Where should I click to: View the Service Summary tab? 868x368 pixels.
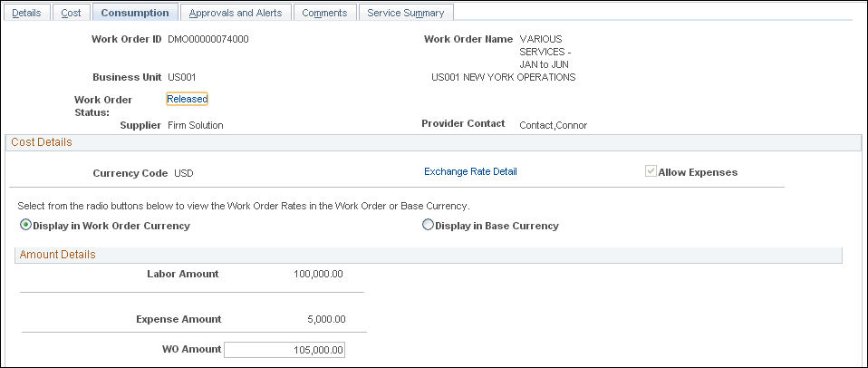click(406, 13)
